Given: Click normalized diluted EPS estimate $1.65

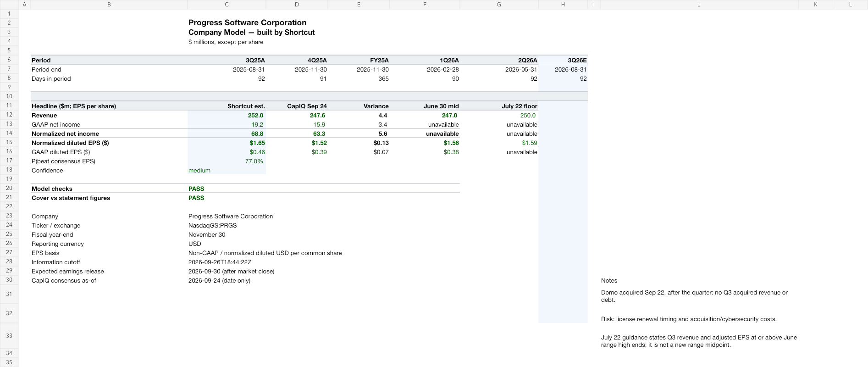Looking at the screenshot, I should tap(257, 143).
